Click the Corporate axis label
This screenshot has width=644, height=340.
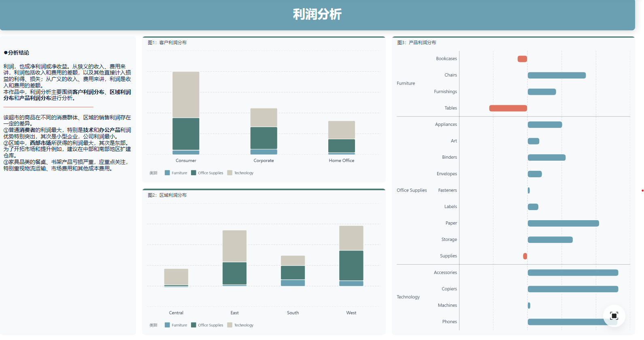point(264,161)
